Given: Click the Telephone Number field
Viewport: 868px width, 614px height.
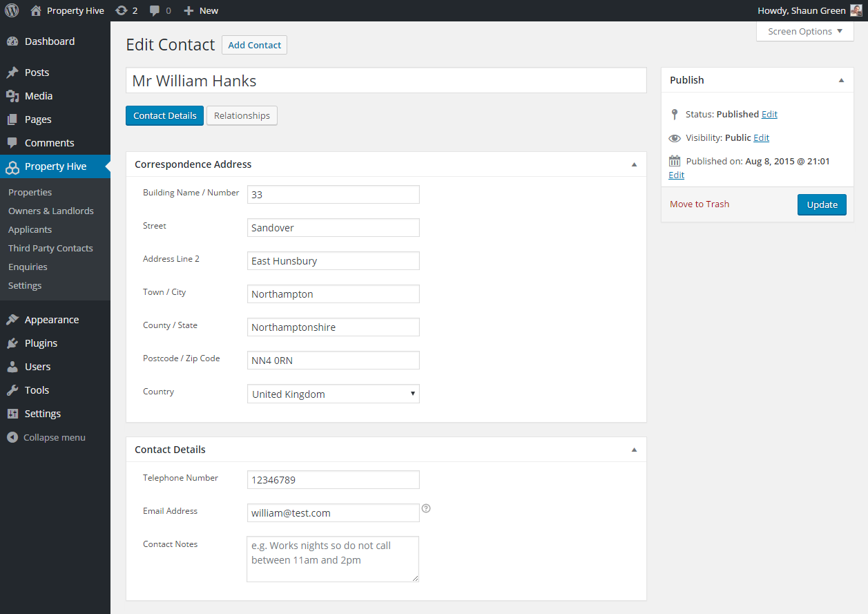Looking at the screenshot, I should pos(334,479).
